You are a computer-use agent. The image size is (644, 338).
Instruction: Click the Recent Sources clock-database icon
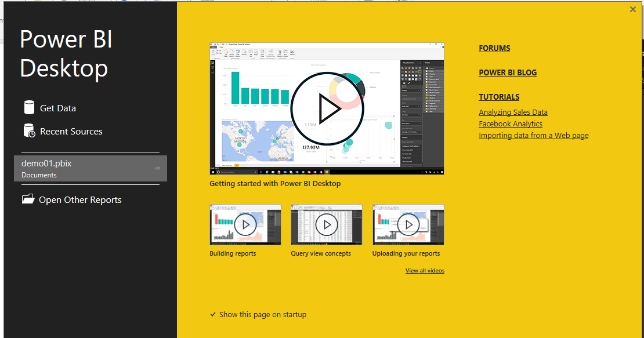[29, 130]
